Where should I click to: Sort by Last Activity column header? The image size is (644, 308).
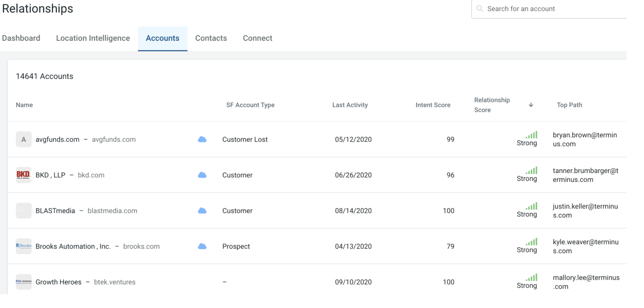[x=350, y=105]
